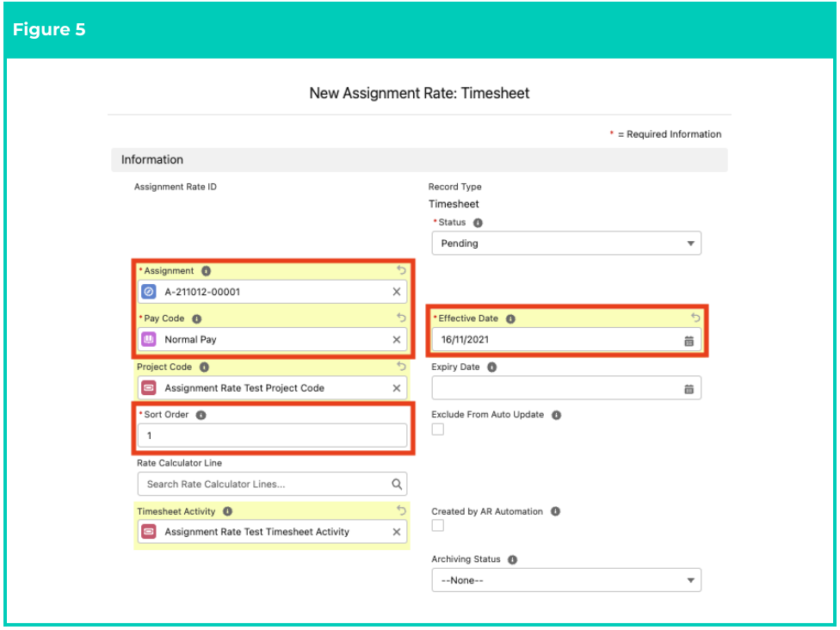
Task: Clear the A-211012-00001 assignment selection
Action: (x=397, y=292)
